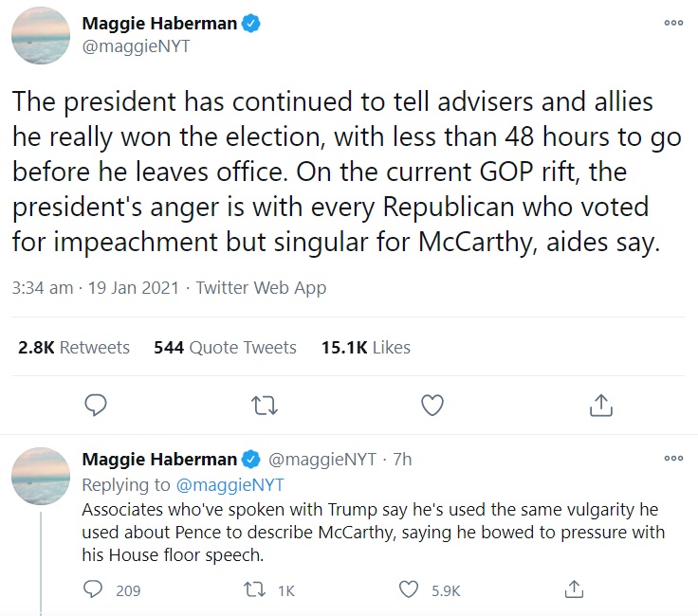
Task: View the 544 Quote Tweets
Action: tap(225, 348)
